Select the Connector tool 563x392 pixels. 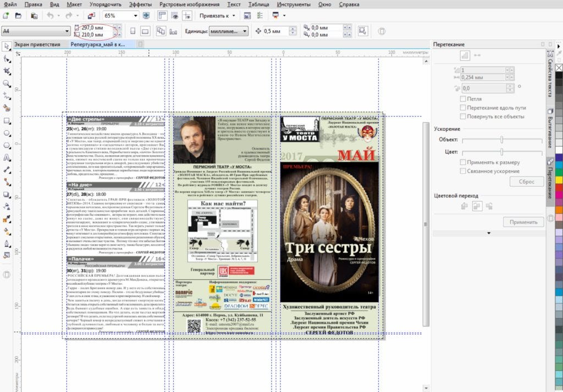(x=7, y=182)
